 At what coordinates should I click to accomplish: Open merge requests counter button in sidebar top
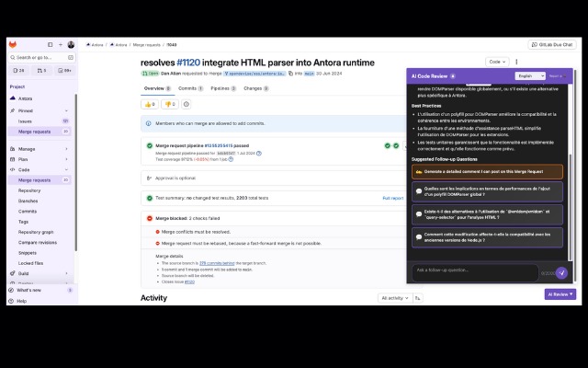click(41, 71)
